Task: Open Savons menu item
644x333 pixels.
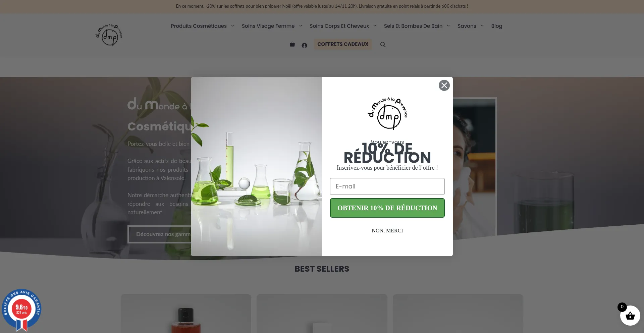Action: click(467, 26)
